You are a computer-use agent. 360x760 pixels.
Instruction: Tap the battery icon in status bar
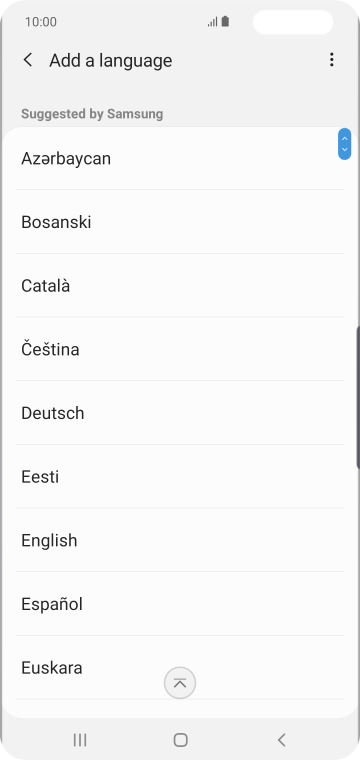(x=225, y=22)
